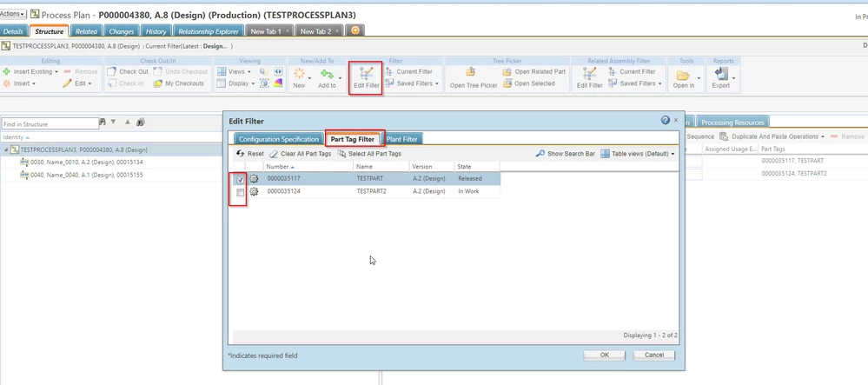Click Show Search Bar
Screen dimensions: 868x385
(x=565, y=154)
